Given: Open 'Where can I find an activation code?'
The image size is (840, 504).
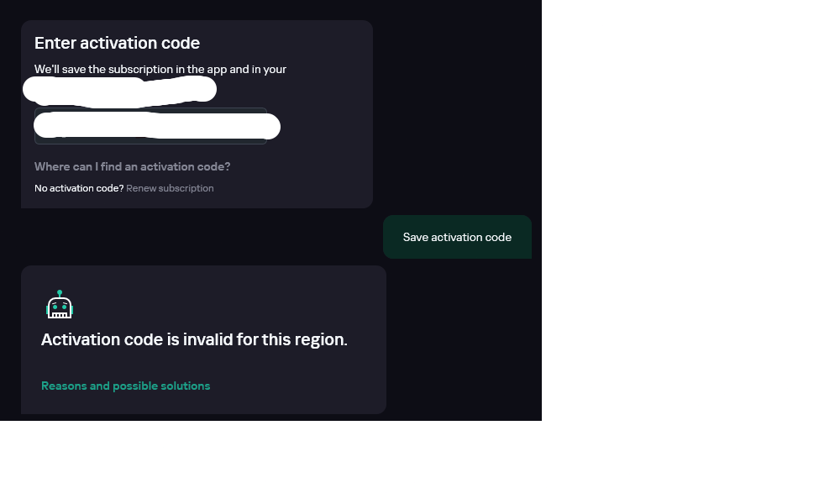Looking at the screenshot, I should (133, 166).
